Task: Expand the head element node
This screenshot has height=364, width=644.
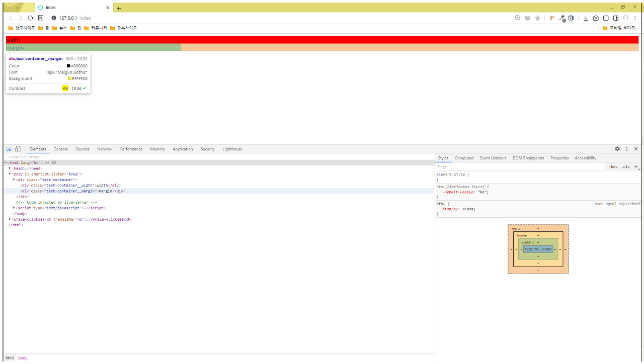Action: [10, 168]
